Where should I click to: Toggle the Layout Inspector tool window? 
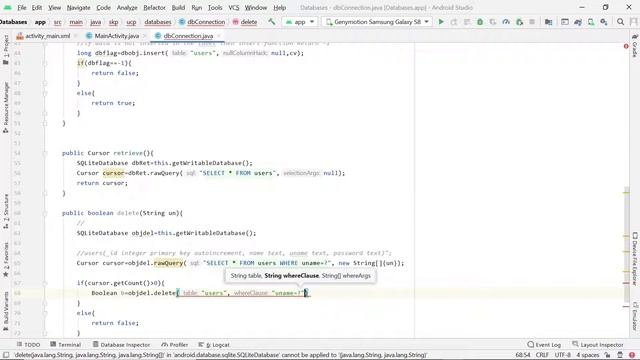click(x=598, y=344)
